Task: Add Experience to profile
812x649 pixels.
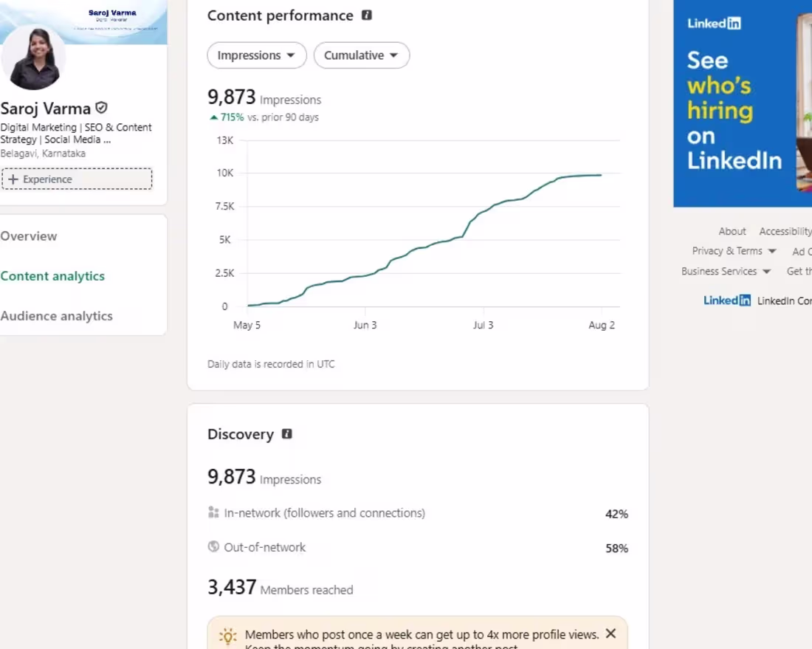Action: pos(77,179)
